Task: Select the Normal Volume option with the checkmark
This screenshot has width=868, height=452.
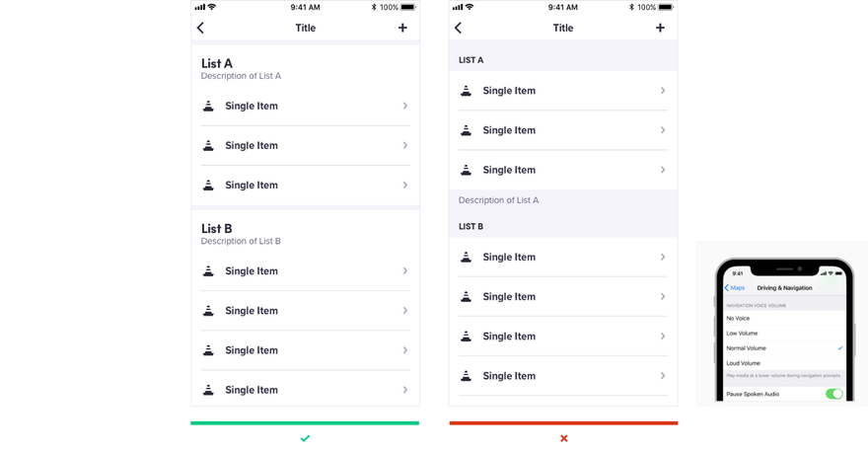Action: [x=784, y=348]
